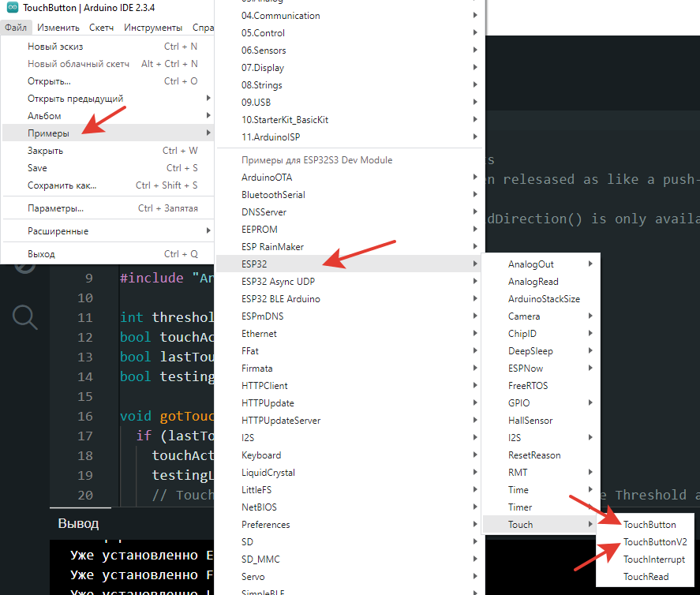Open ESP32 examples submenu
Image resolution: width=700 pixels, height=595 pixels.
(x=349, y=264)
